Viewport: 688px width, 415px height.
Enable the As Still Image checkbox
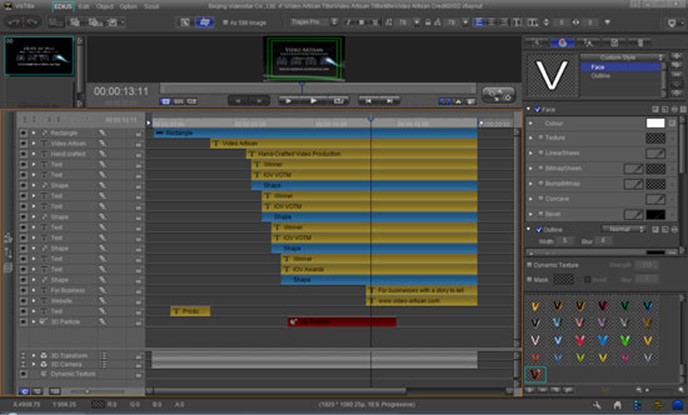225,22
